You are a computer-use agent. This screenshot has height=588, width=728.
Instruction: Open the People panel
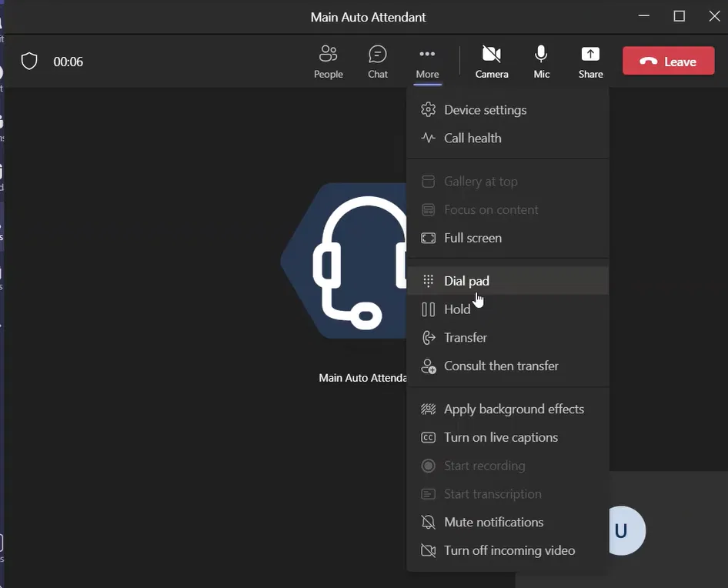coord(329,62)
